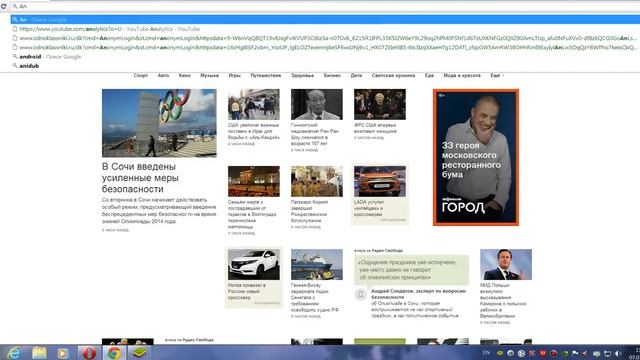Read the 'Гонконгский медиамагнат Ран Ран Шоу' article
The image size is (640, 360).
coord(315,134)
